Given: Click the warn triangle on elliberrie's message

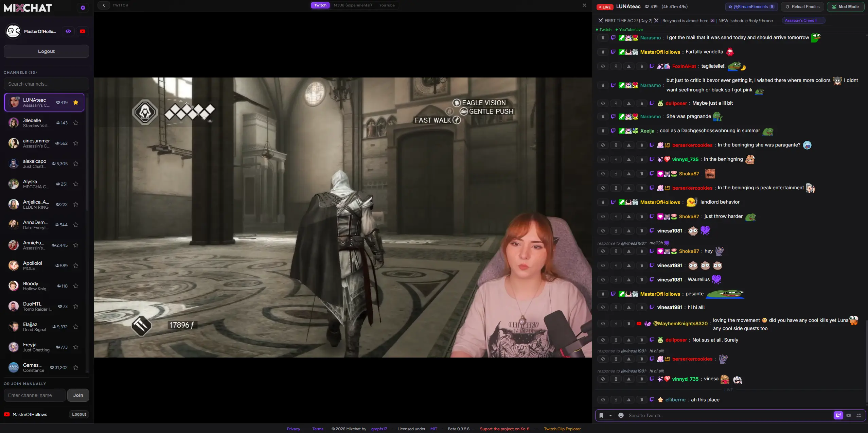Looking at the screenshot, I should coord(629,400).
